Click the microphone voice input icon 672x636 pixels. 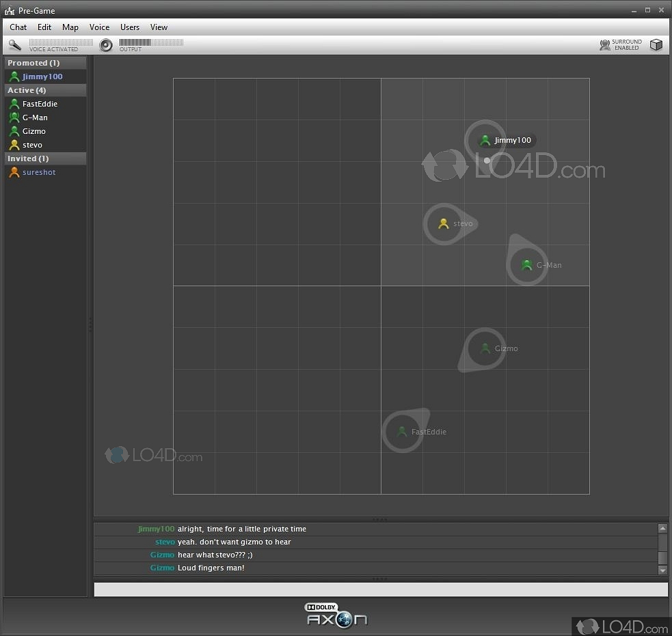click(x=15, y=44)
